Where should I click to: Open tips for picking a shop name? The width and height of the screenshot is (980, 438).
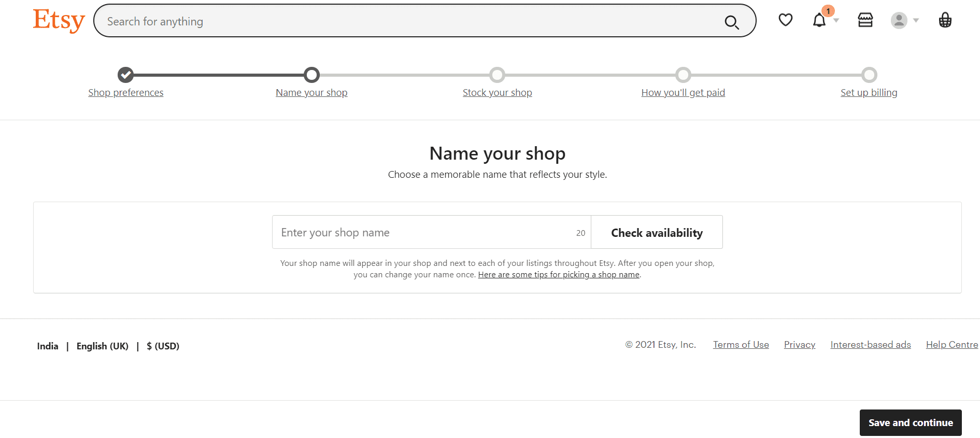[559, 275]
